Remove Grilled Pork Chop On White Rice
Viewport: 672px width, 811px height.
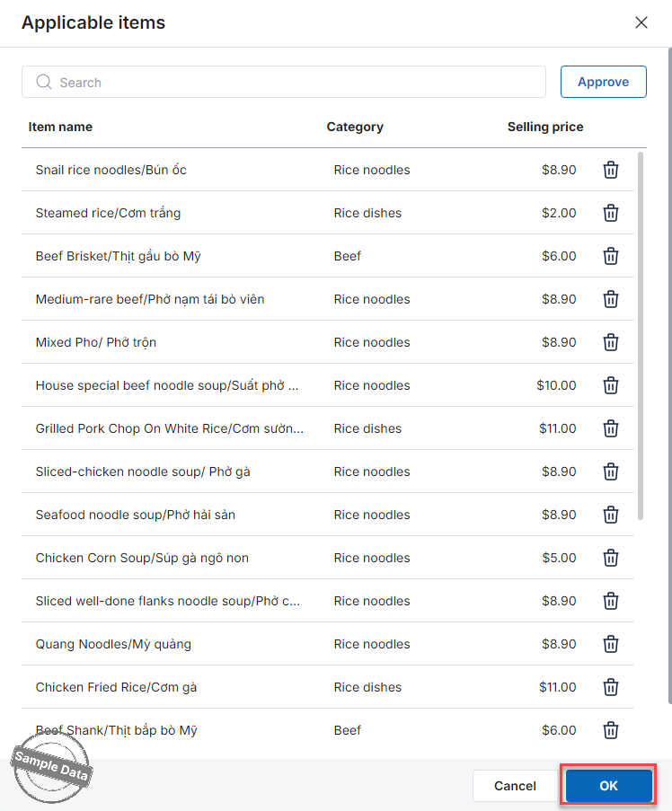(611, 428)
